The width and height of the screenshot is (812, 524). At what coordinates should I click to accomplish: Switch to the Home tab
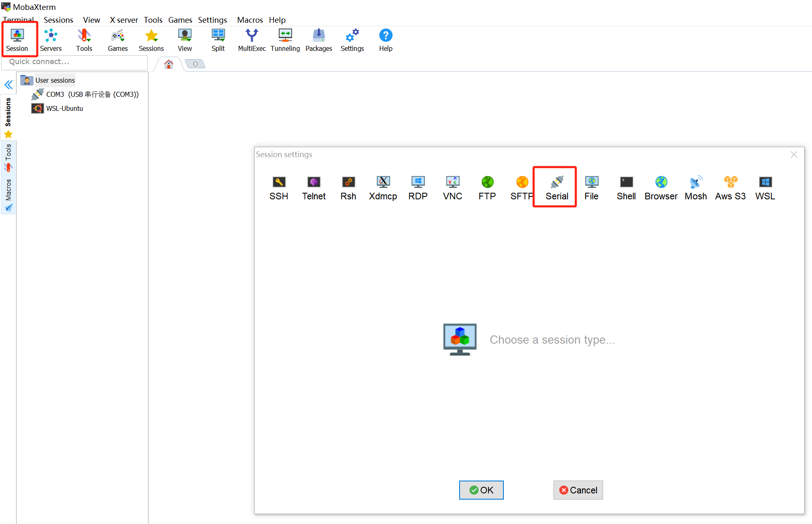click(169, 64)
